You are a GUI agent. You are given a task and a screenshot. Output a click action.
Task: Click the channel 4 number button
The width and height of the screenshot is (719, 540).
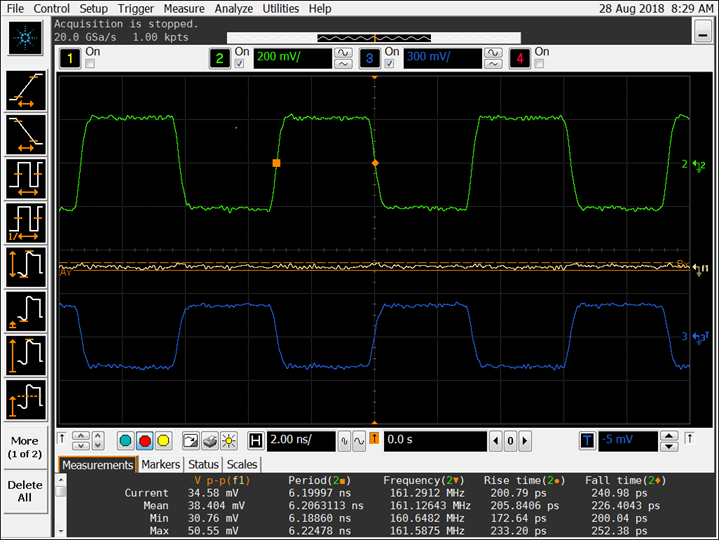(520, 58)
